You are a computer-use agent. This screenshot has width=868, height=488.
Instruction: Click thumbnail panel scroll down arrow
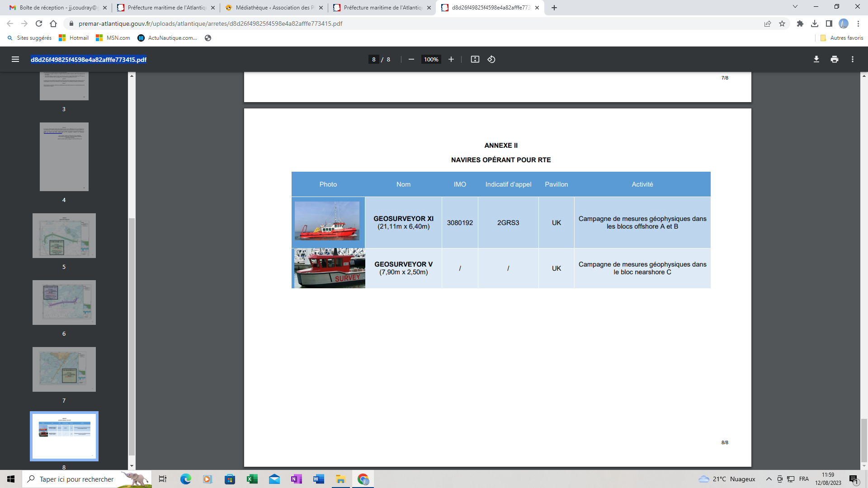(132, 466)
